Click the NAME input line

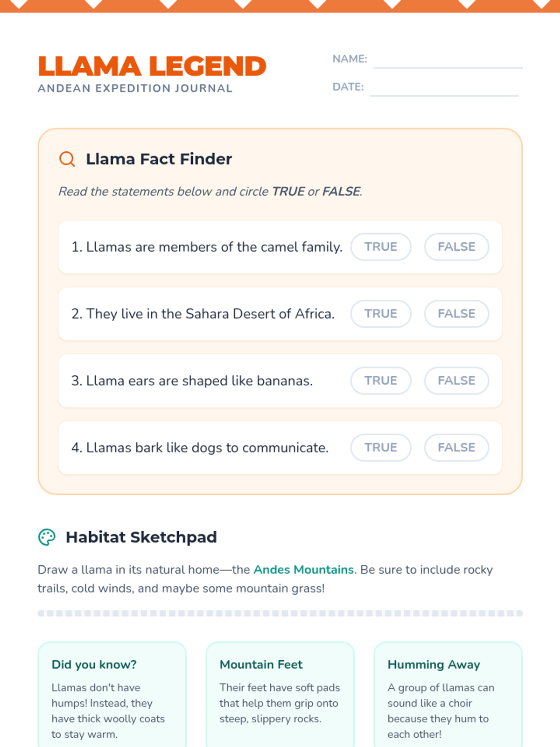click(448, 62)
